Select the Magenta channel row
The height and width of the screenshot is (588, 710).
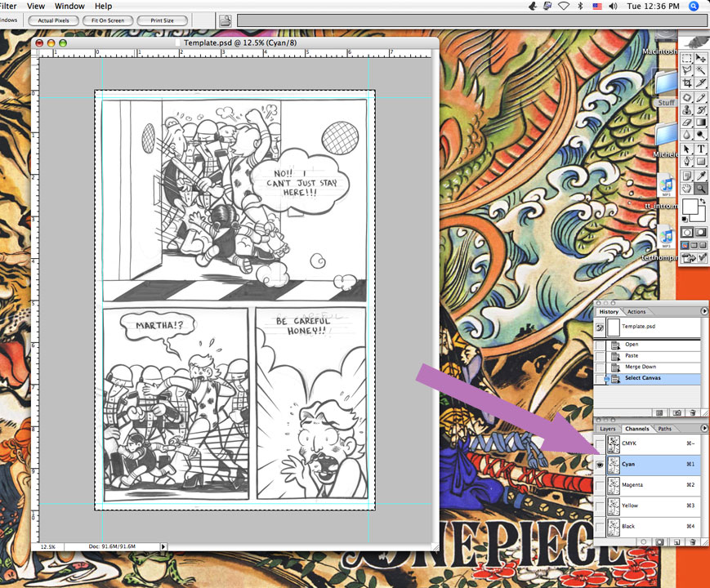(647, 485)
